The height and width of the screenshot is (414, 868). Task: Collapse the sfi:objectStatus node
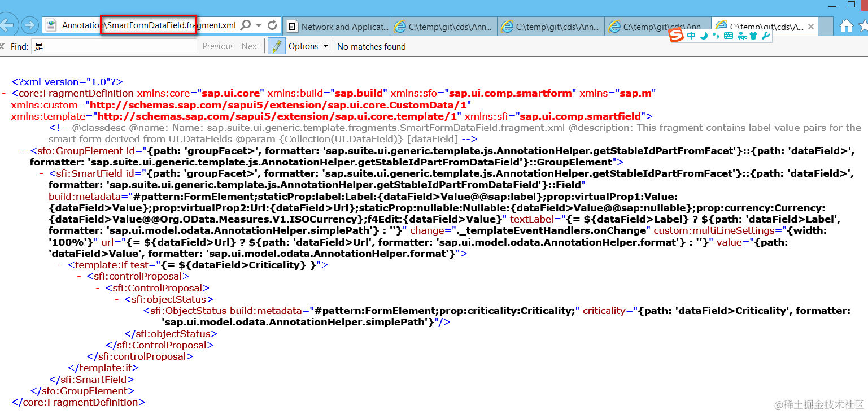tap(118, 299)
